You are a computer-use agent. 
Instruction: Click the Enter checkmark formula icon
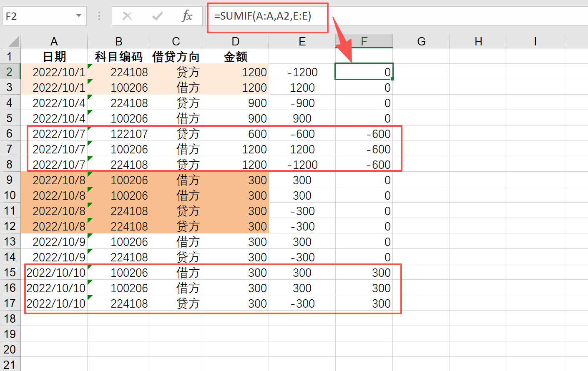(157, 16)
